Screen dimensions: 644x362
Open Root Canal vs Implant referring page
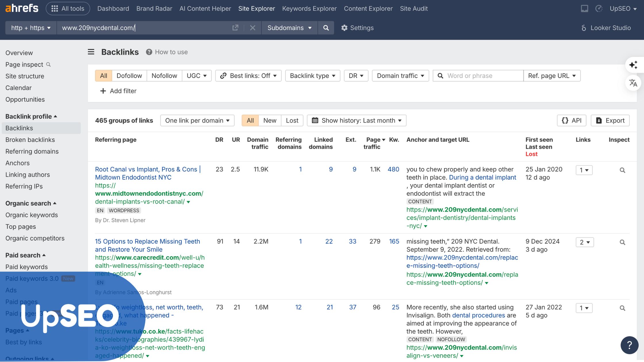[148, 173]
